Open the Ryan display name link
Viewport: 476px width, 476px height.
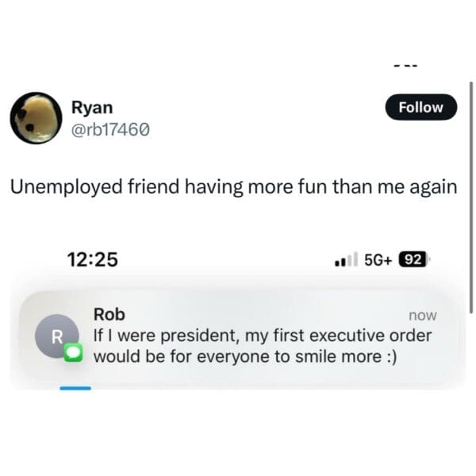click(92, 107)
